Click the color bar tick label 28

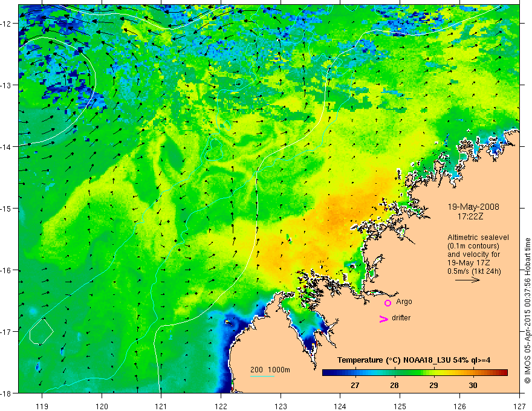pyautogui.click(x=394, y=385)
